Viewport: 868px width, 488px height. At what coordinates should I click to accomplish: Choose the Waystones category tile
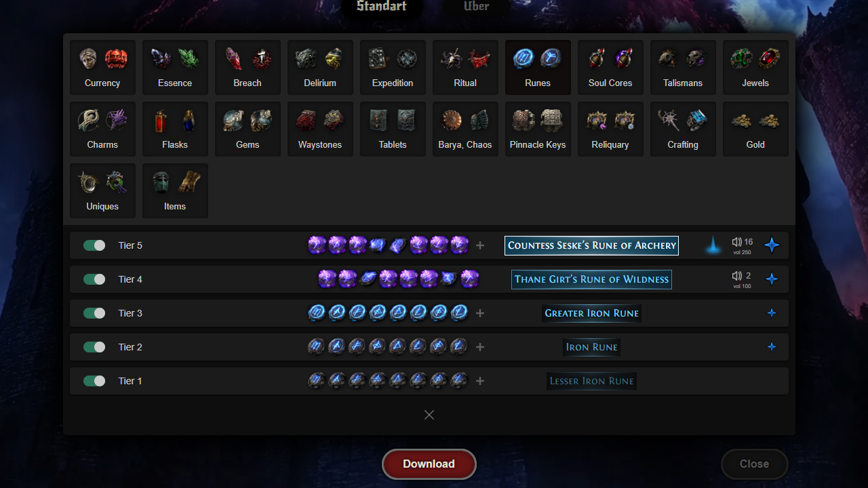320,129
